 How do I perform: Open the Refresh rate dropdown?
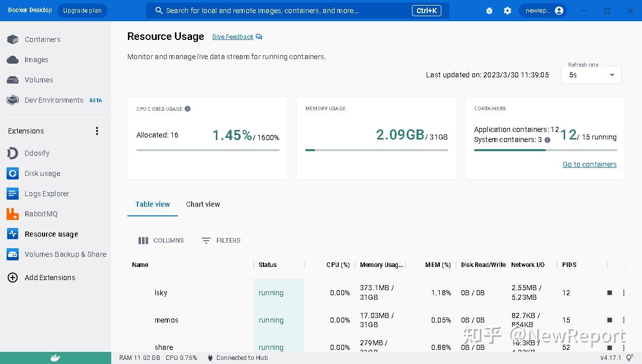591,75
